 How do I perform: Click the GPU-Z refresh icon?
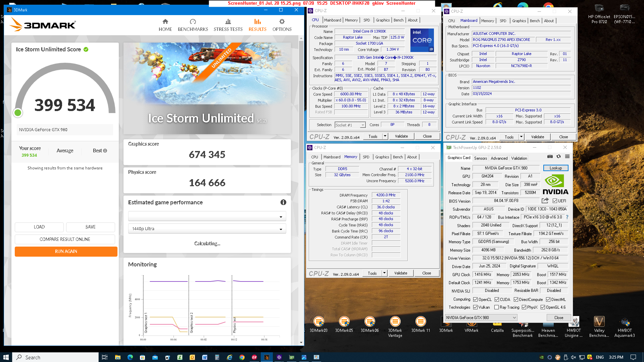(x=558, y=156)
